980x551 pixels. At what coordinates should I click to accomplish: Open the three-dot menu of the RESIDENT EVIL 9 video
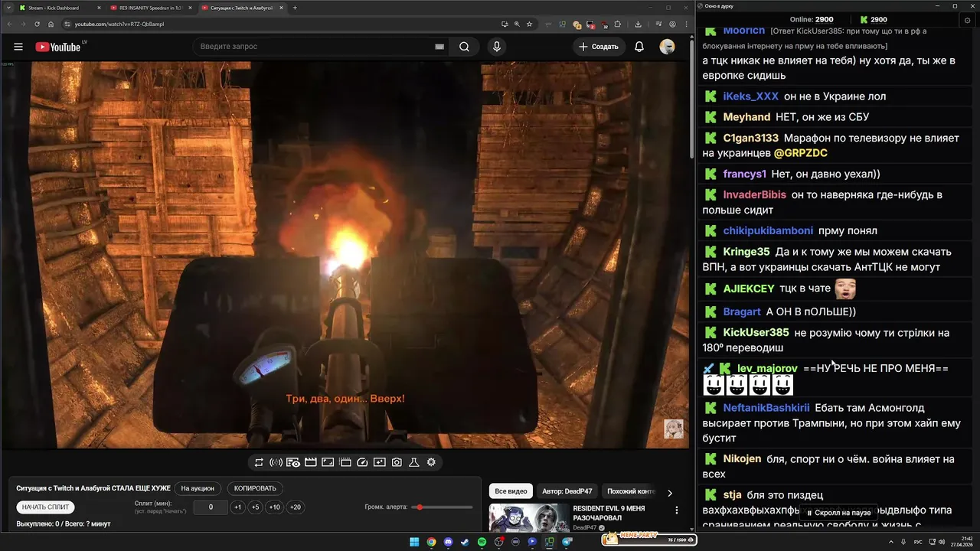coord(676,510)
